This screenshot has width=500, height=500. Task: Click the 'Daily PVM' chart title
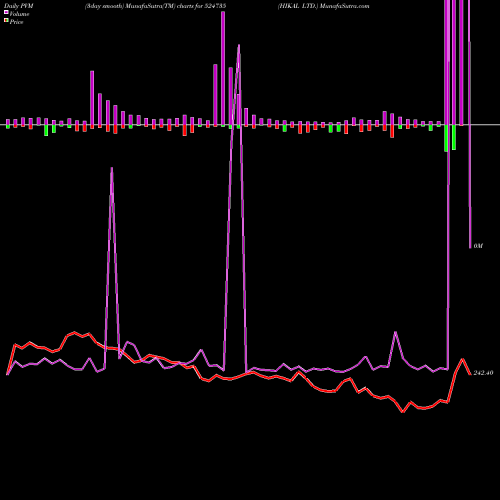tap(19, 6)
